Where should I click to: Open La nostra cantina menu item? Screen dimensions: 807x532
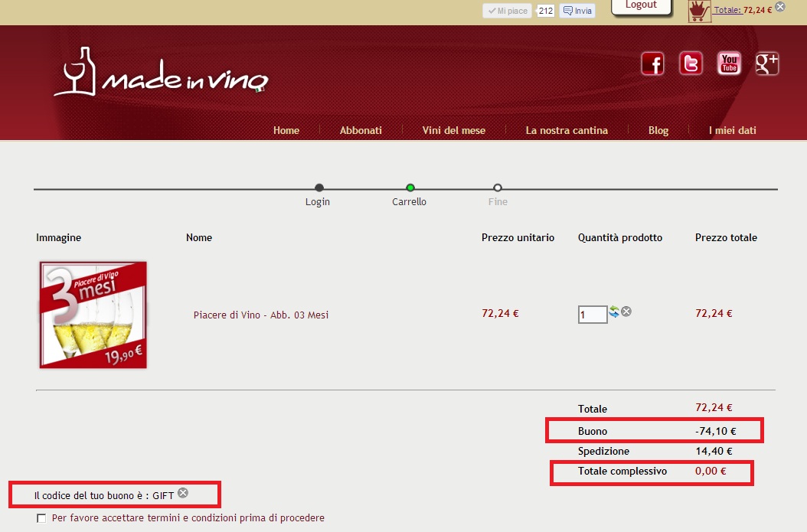tap(567, 130)
